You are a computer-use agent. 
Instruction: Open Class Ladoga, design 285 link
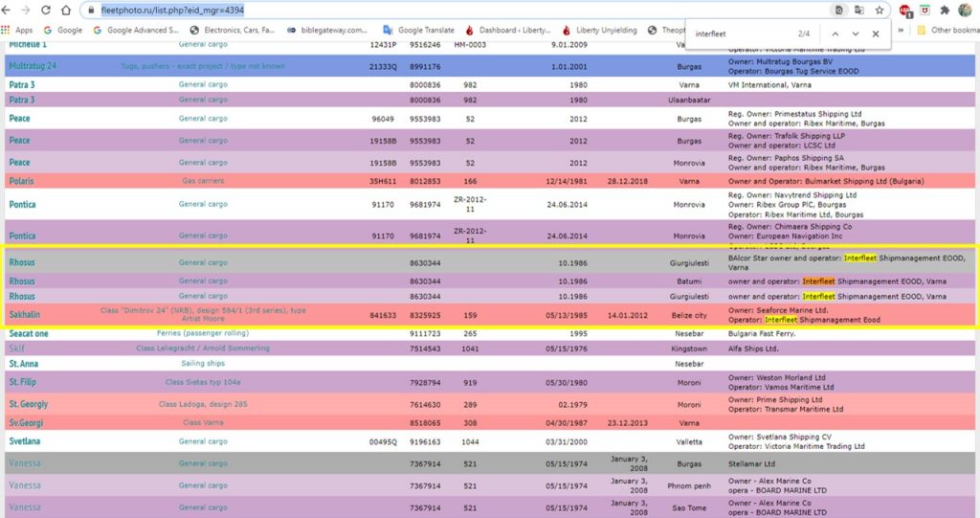(203, 404)
